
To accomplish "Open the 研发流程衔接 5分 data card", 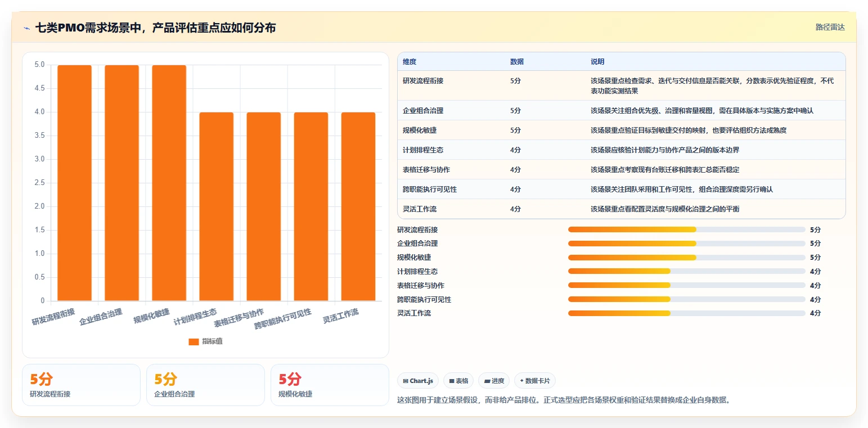I will tap(81, 385).
